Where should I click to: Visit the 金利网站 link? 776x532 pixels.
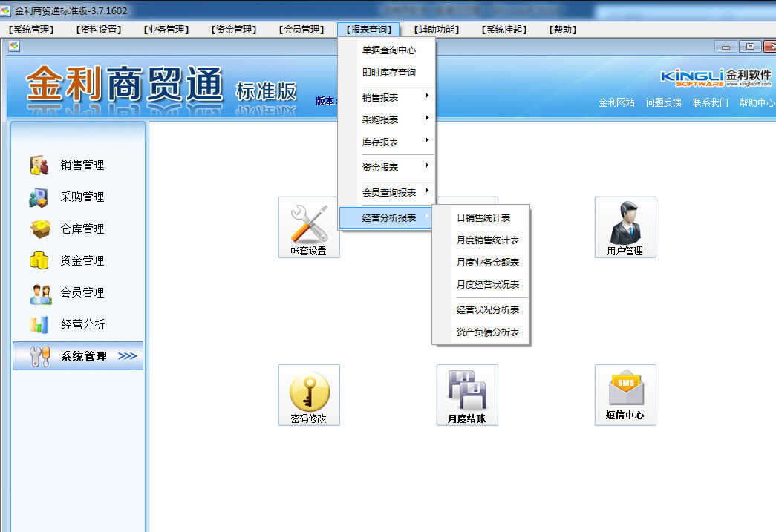pyautogui.click(x=616, y=103)
